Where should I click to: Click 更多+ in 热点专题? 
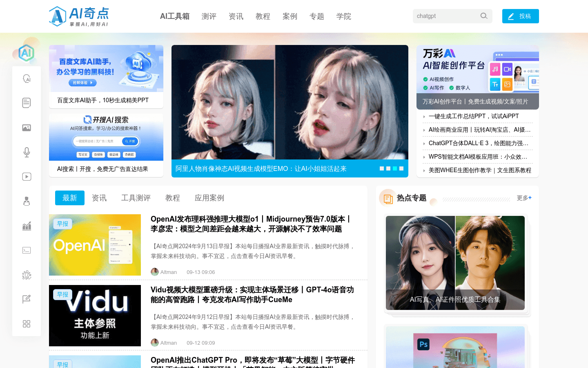[x=524, y=198]
